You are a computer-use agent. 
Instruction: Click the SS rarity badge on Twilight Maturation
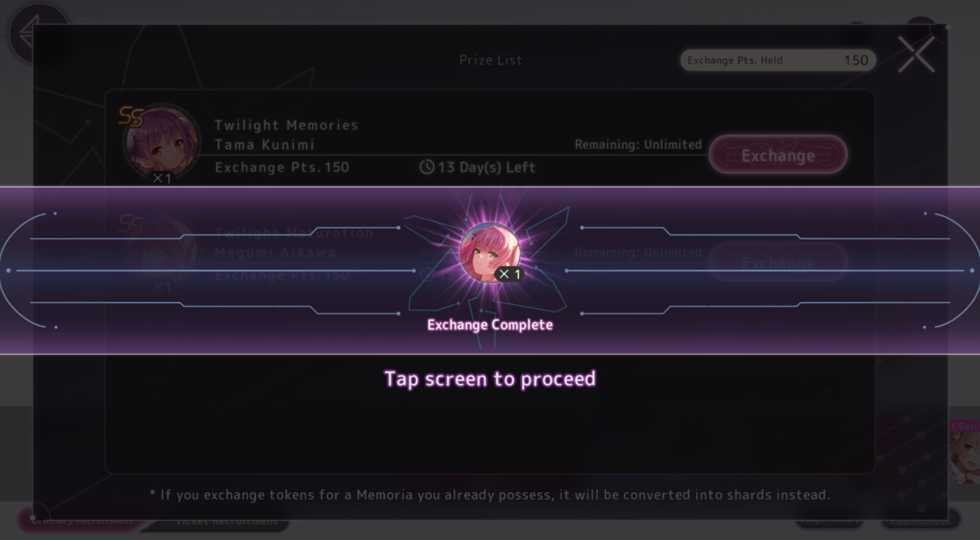click(131, 224)
